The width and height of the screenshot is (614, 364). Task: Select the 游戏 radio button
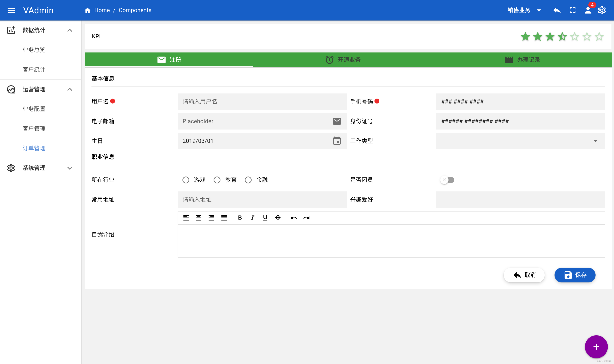(186, 180)
